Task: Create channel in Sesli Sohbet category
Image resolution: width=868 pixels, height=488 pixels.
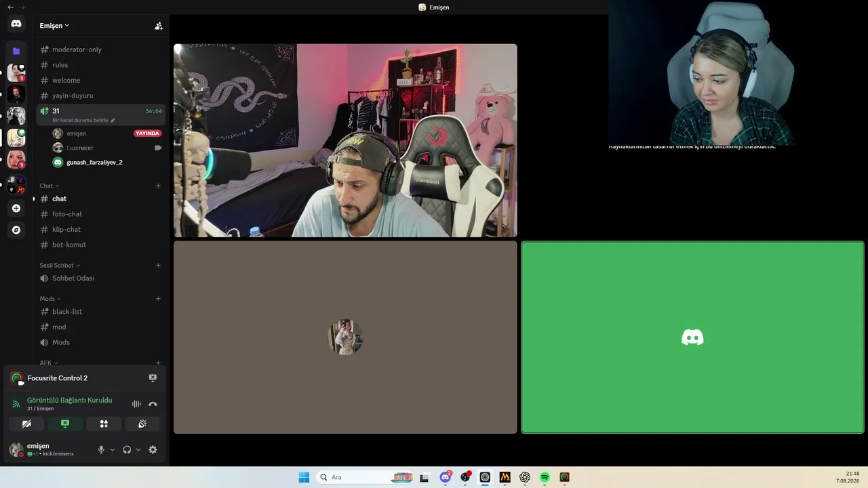Action: tap(158, 265)
